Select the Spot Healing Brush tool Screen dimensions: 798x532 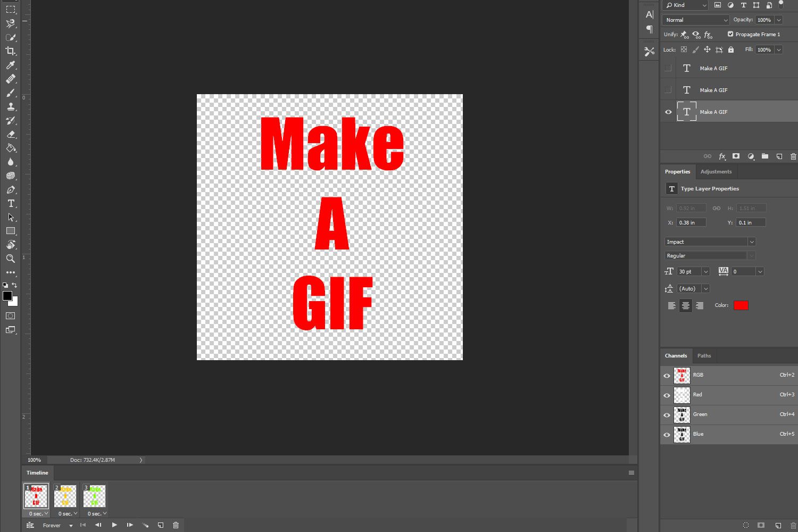click(11, 79)
